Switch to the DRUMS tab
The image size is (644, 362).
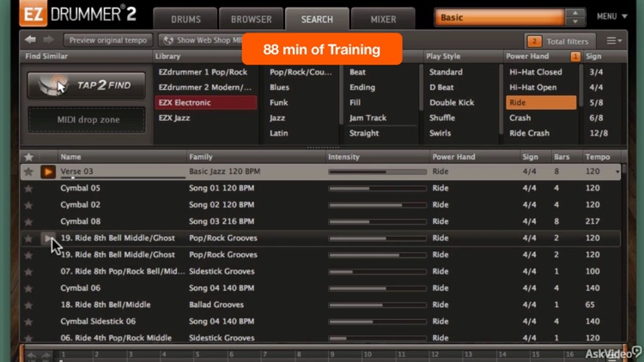(x=185, y=19)
